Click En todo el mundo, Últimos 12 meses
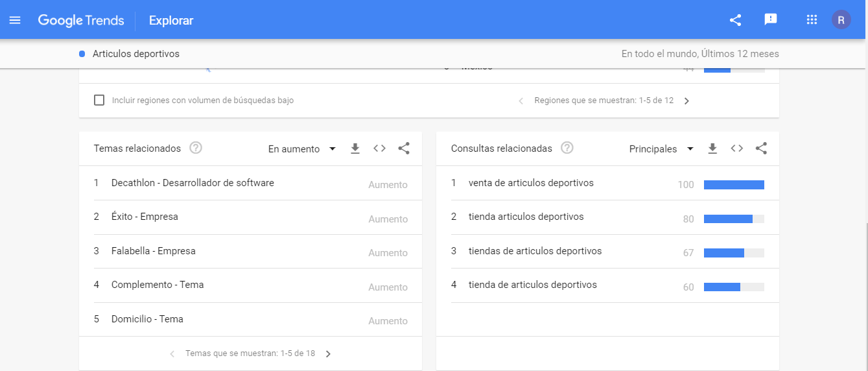 click(700, 54)
